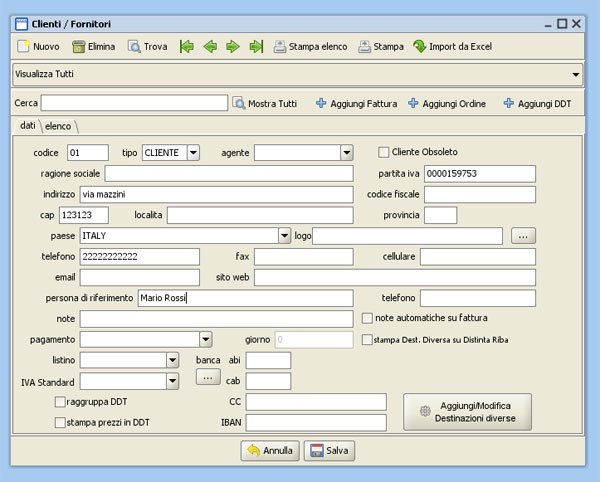Click the Nuovo new record icon
This screenshot has width=600, height=482.
coord(24,46)
